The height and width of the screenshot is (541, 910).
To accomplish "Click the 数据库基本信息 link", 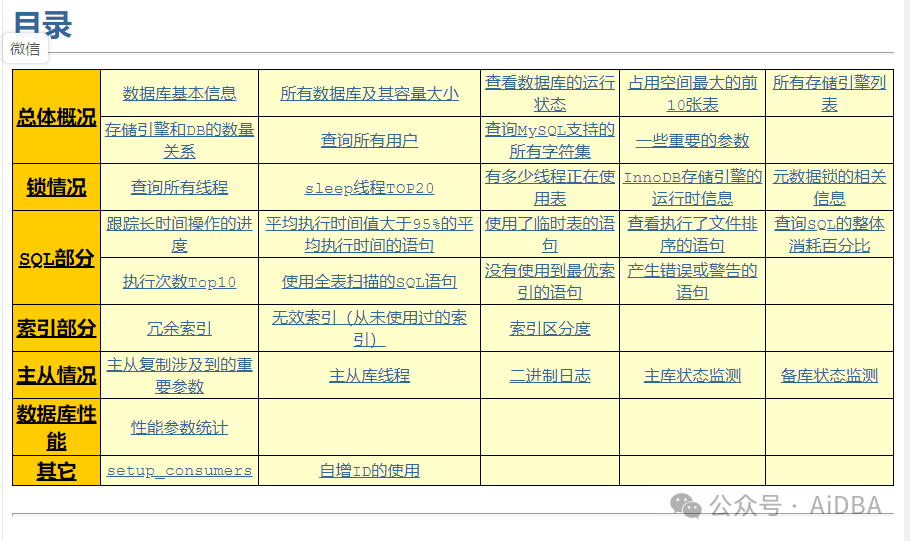I will 179,93.
